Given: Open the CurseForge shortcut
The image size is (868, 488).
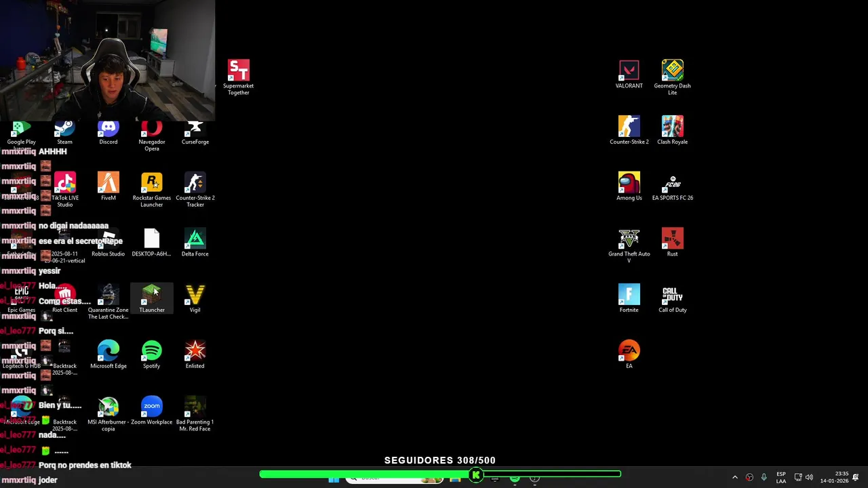Looking at the screenshot, I should (195, 133).
